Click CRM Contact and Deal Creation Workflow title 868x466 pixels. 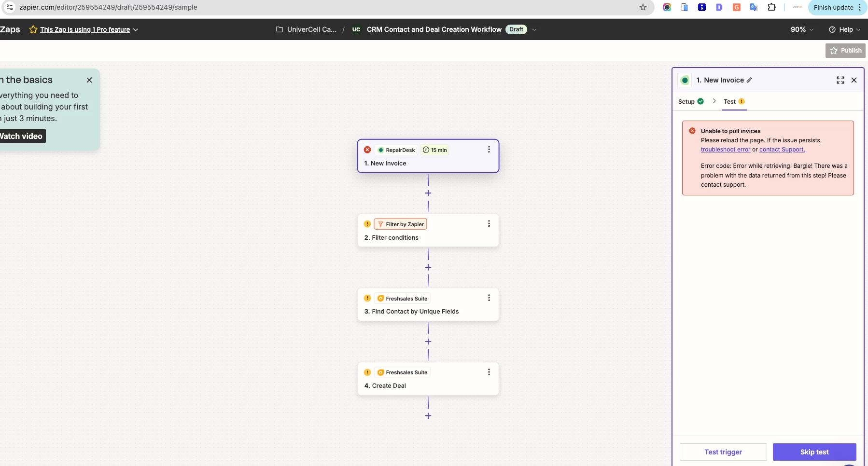tap(434, 29)
